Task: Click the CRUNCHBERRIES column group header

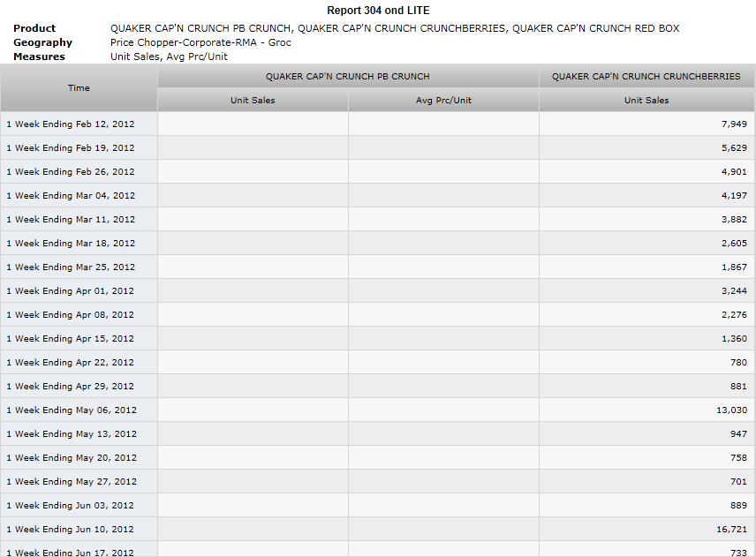Action: pos(646,76)
